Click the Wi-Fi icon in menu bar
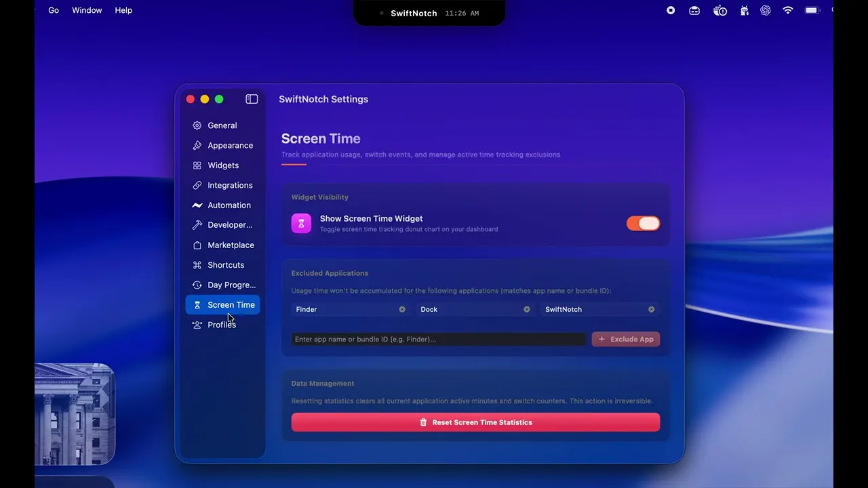868x488 pixels. 787,10
